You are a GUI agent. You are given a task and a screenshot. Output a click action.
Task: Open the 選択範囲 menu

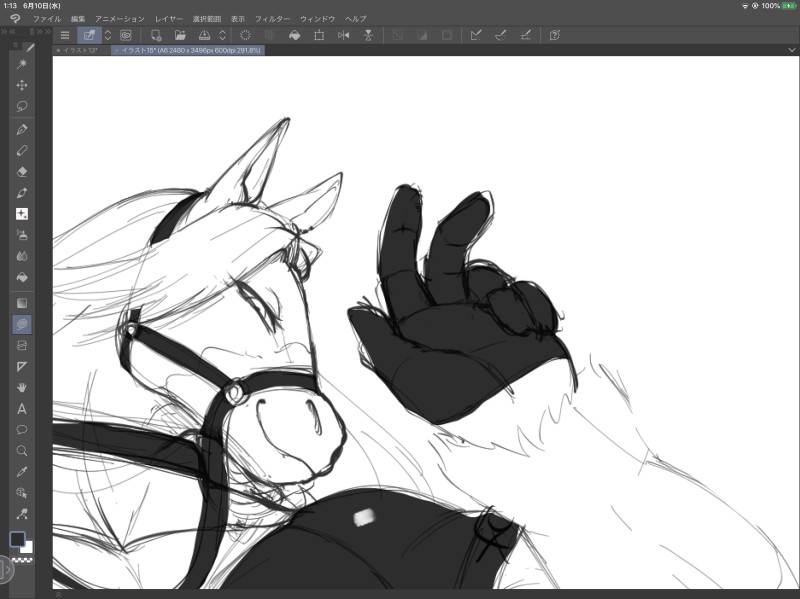[207, 19]
